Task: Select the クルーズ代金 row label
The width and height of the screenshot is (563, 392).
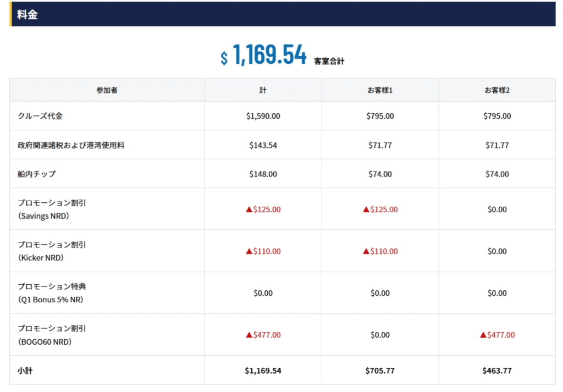Action: point(40,116)
